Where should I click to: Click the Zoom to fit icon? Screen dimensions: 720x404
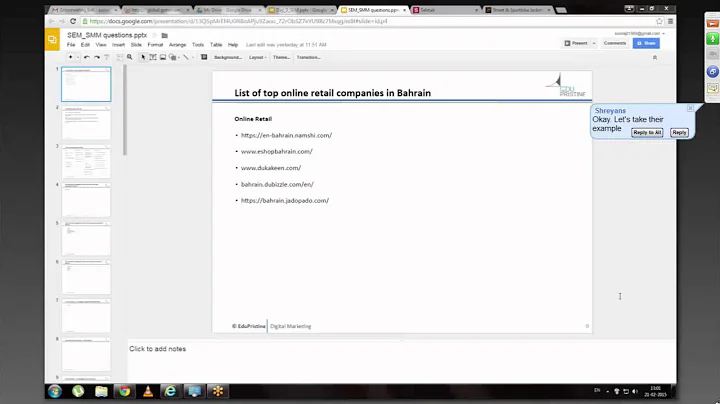pyautogui.click(x=120, y=57)
